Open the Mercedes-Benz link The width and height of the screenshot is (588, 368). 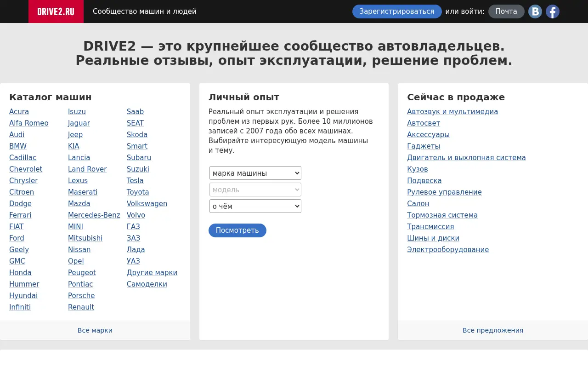click(94, 215)
